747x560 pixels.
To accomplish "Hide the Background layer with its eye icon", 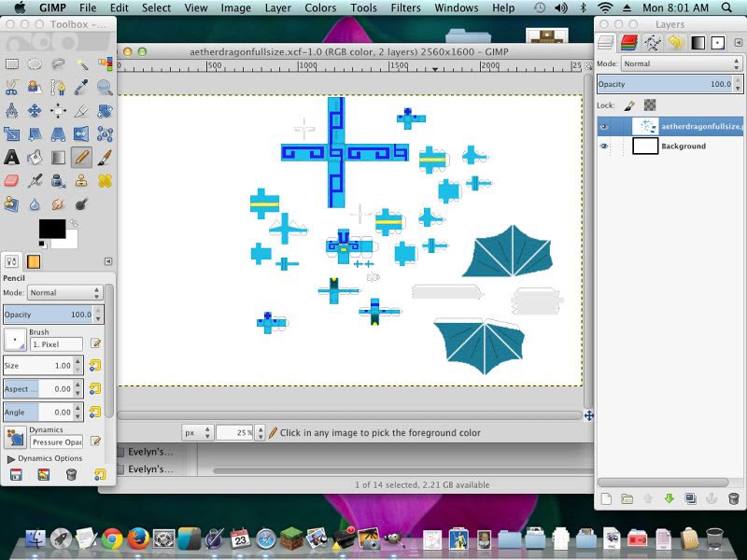I will pos(604,147).
